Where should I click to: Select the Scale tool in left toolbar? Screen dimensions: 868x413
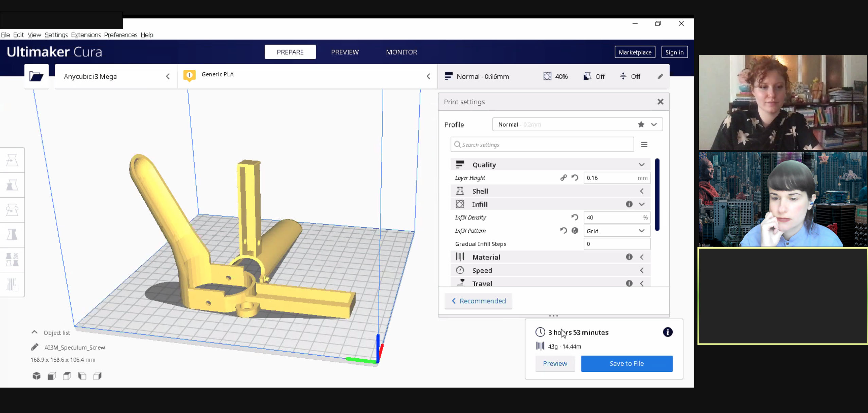click(x=12, y=185)
